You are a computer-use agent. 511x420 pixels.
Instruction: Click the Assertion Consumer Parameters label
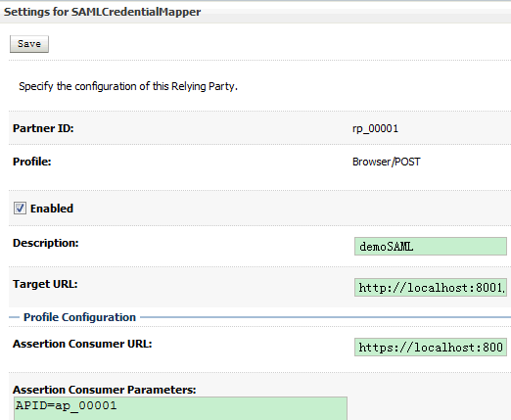(x=105, y=390)
